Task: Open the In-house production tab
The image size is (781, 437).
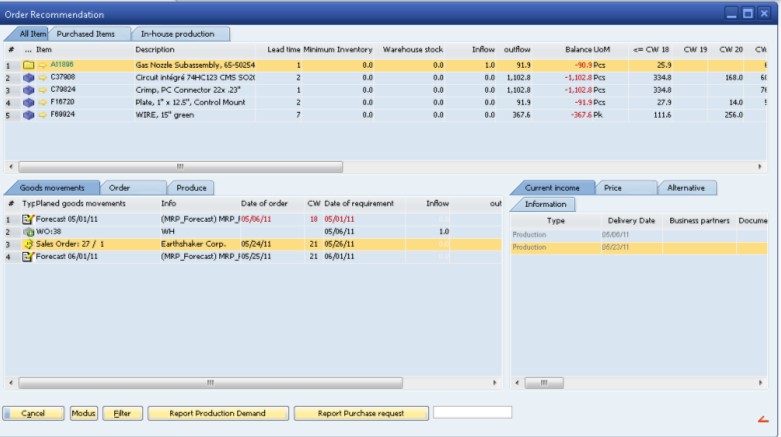Action: (177, 34)
